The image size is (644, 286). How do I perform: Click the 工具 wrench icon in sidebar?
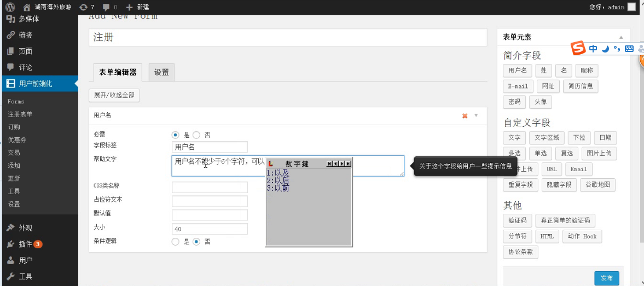(11, 276)
